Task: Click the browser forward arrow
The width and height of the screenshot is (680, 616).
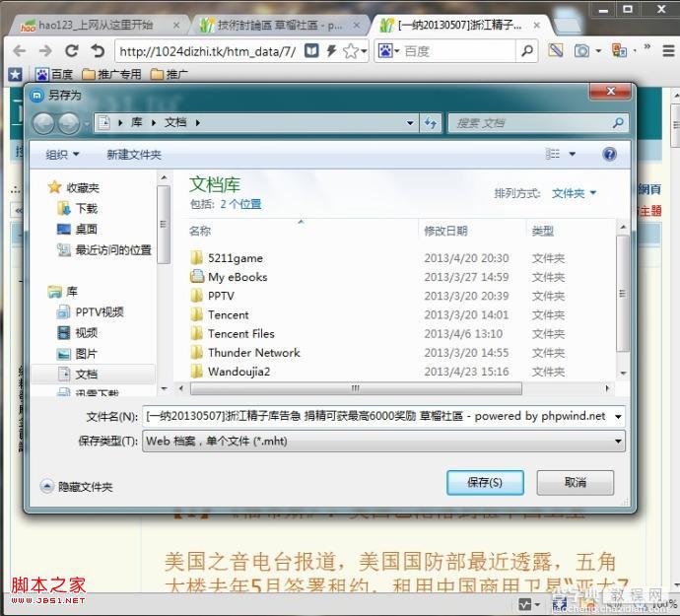Action: point(45,51)
